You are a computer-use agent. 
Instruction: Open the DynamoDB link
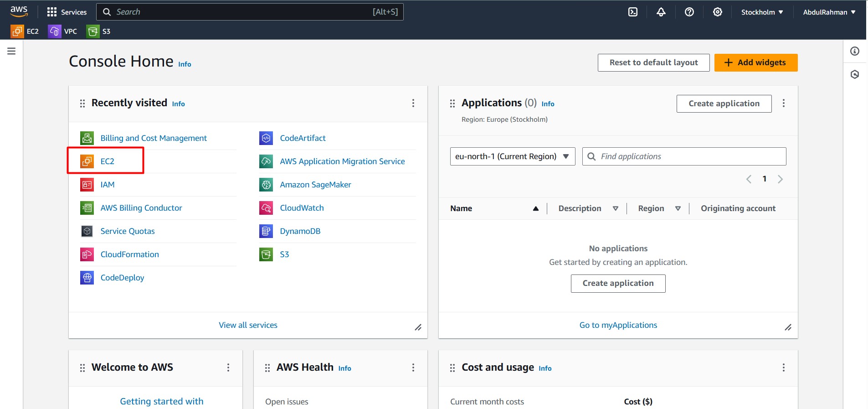click(300, 231)
